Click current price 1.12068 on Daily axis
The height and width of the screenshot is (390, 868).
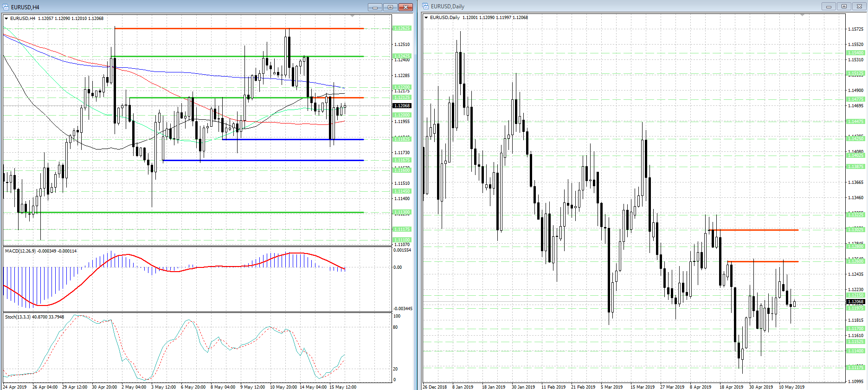click(855, 302)
